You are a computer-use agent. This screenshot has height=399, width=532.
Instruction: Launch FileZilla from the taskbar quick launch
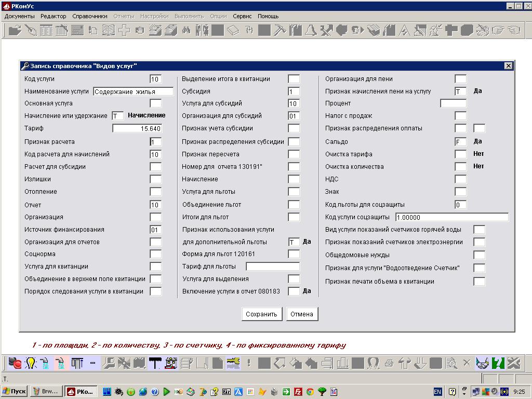pyautogui.click(x=298, y=392)
